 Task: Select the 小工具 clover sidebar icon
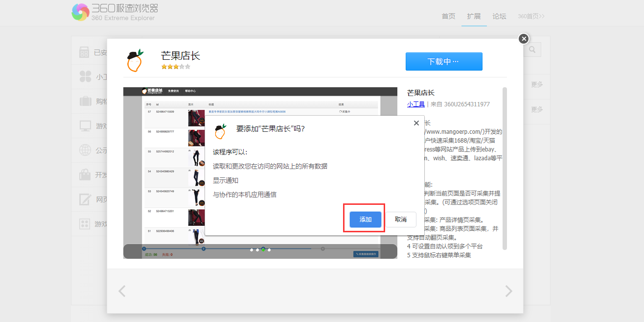tap(85, 77)
